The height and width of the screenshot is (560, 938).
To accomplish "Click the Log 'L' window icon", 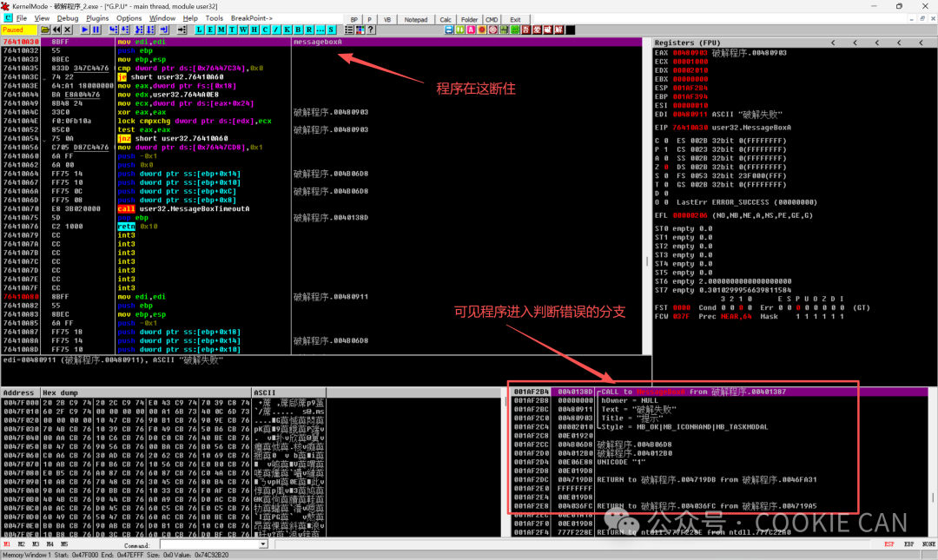I will (x=200, y=30).
